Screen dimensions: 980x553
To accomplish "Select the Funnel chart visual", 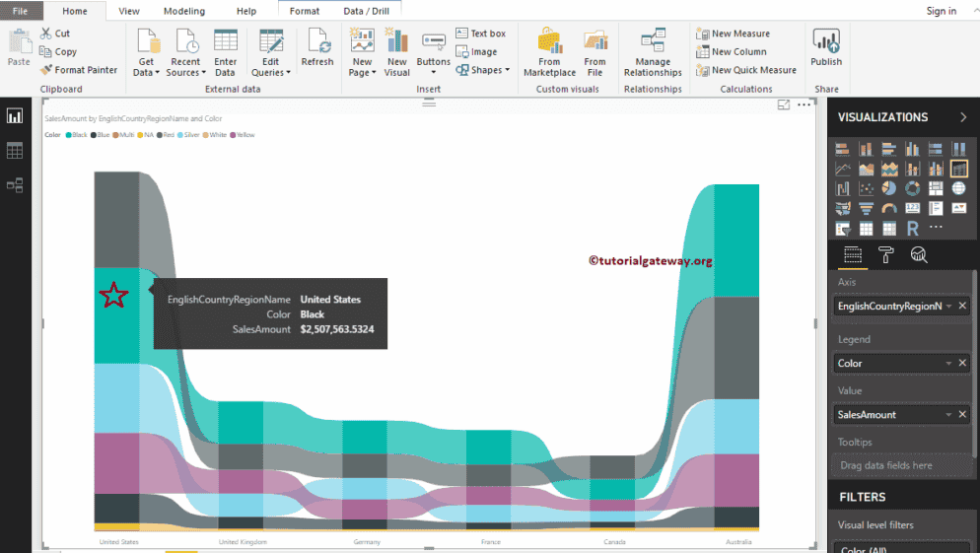I will tap(866, 208).
